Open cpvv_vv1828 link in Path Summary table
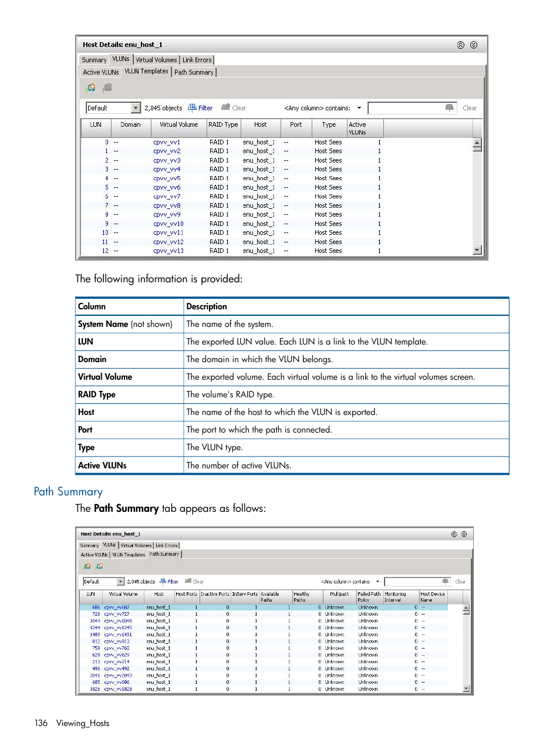The width and height of the screenshot is (560, 746). point(118,689)
